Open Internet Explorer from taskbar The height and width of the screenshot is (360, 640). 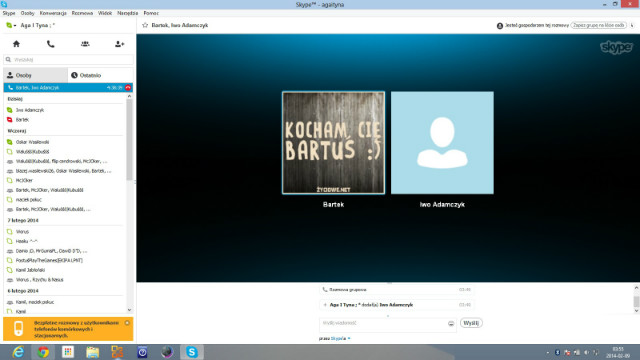(x=18, y=352)
